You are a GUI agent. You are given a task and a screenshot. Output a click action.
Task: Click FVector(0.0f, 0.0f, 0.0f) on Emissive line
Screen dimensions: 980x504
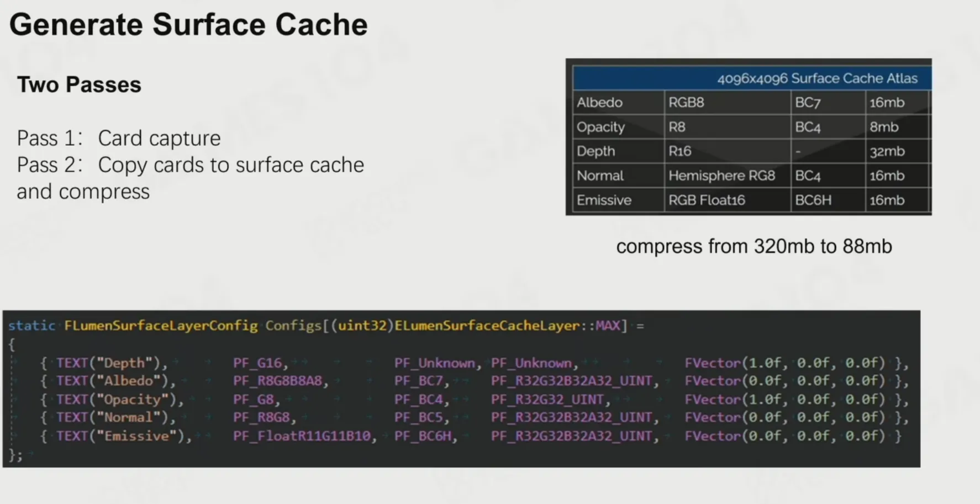click(785, 436)
